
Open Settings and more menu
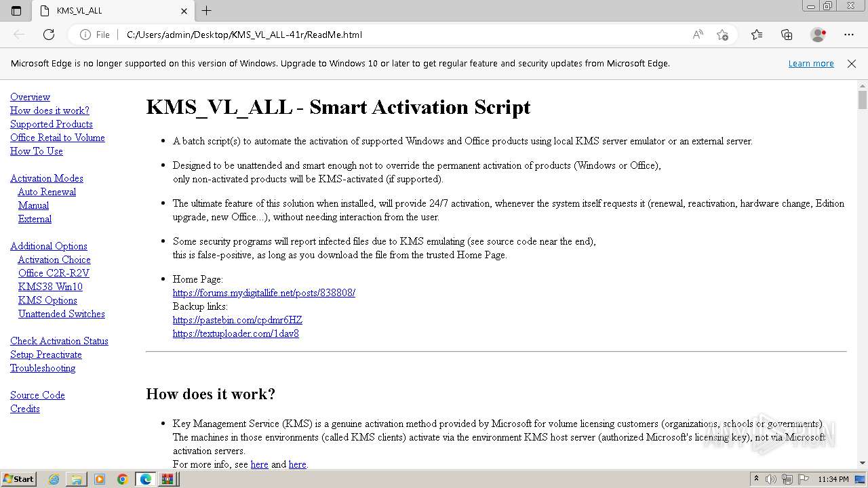(849, 35)
